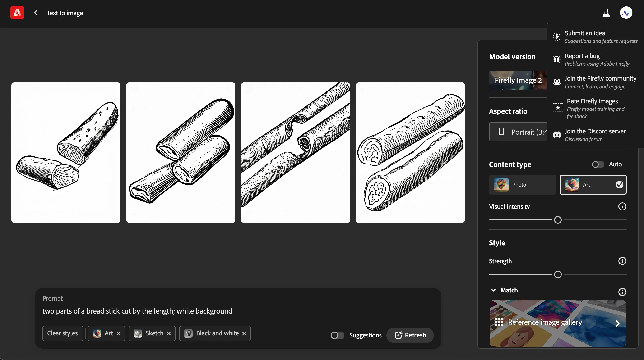
Task: Click the Visual intensity info icon
Action: [x=622, y=206]
